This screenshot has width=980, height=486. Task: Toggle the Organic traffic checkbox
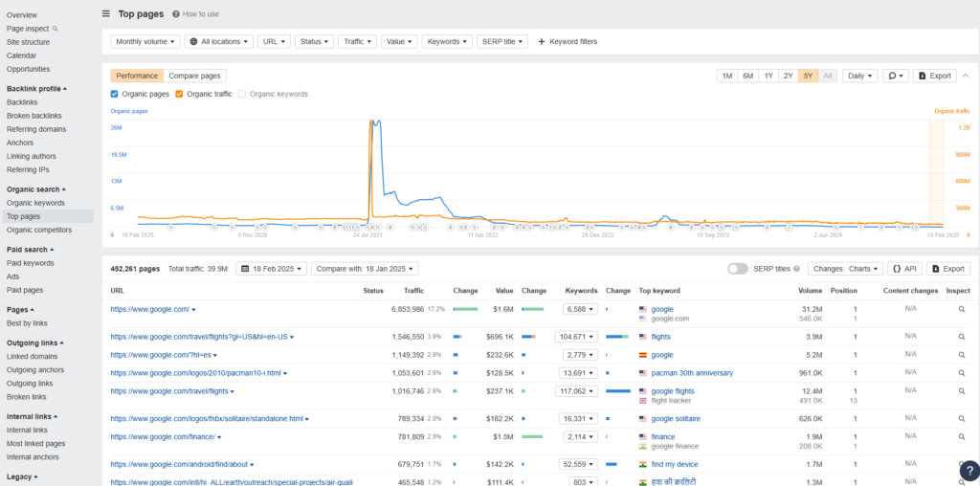pyautogui.click(x=179, y=94)
